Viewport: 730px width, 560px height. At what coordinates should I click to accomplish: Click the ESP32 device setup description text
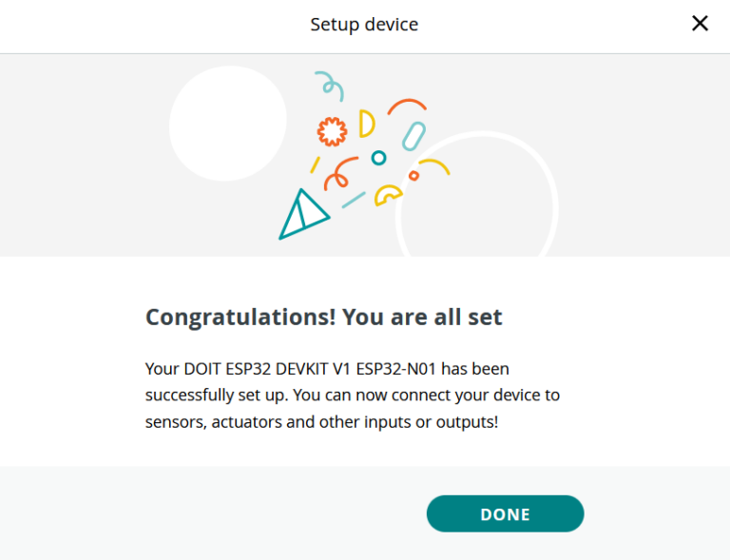(x=352, y=394)
